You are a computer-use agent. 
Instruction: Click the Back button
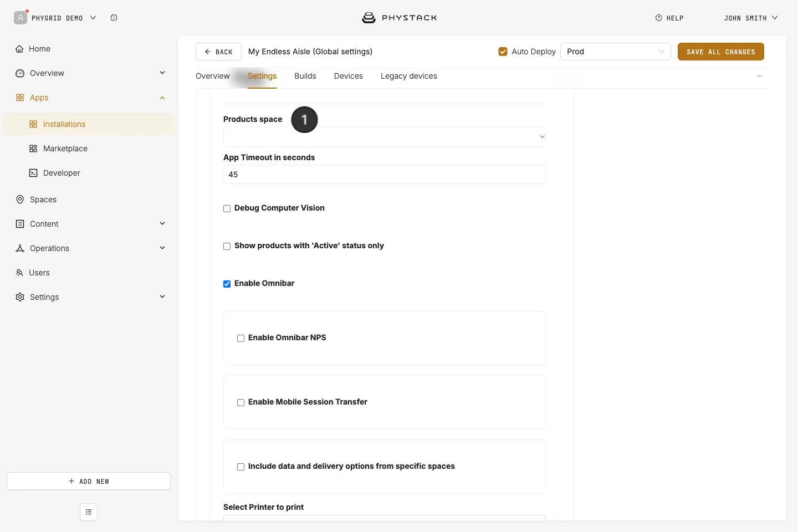(218, 52)
